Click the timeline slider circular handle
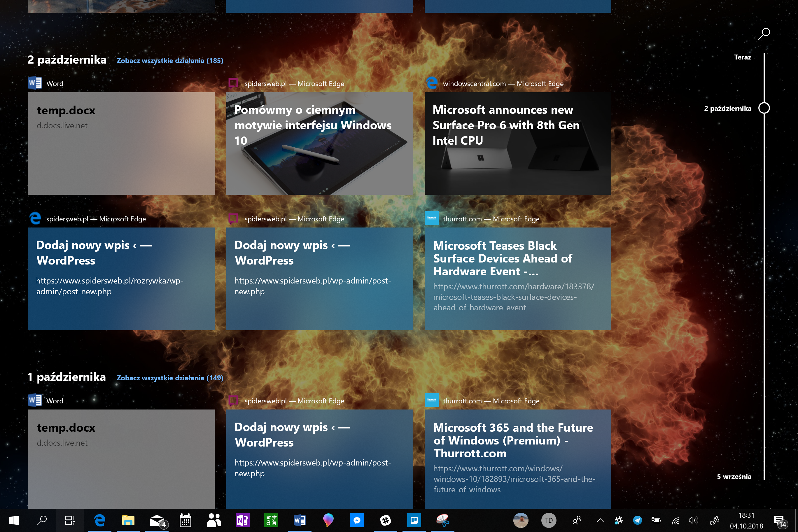 (764, 108)
